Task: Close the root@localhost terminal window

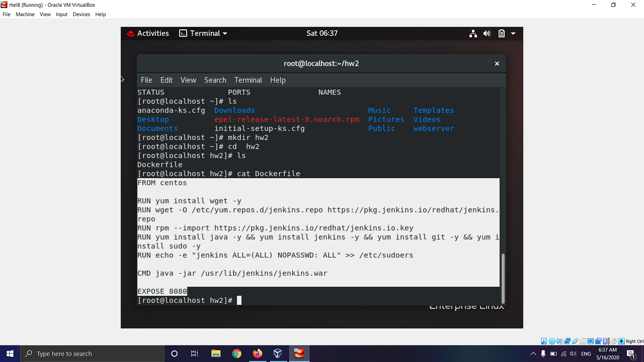Action: [497, 63]
